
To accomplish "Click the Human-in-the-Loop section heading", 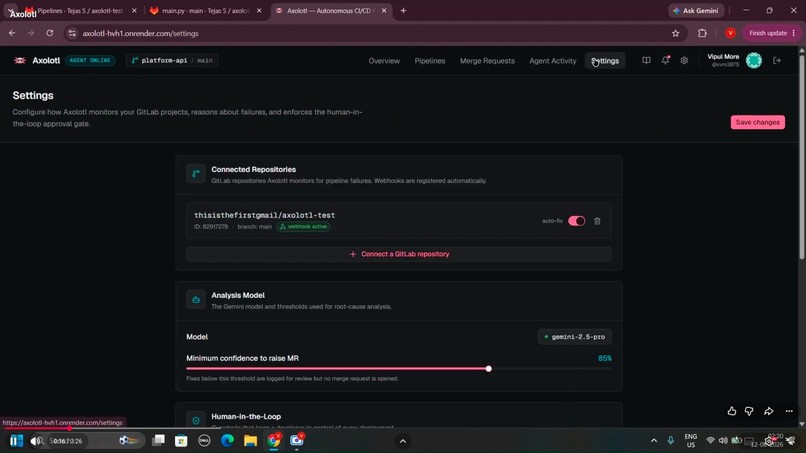I will [x=246, y=416].
